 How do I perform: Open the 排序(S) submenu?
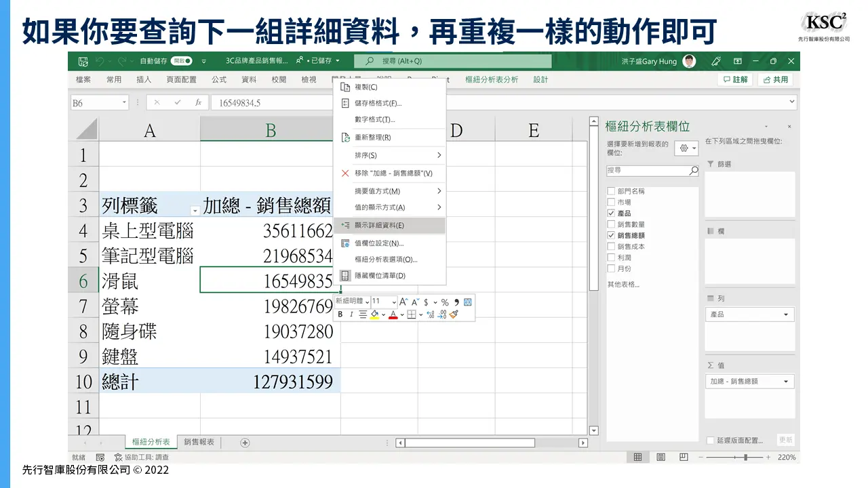click(x=390, y=155)
